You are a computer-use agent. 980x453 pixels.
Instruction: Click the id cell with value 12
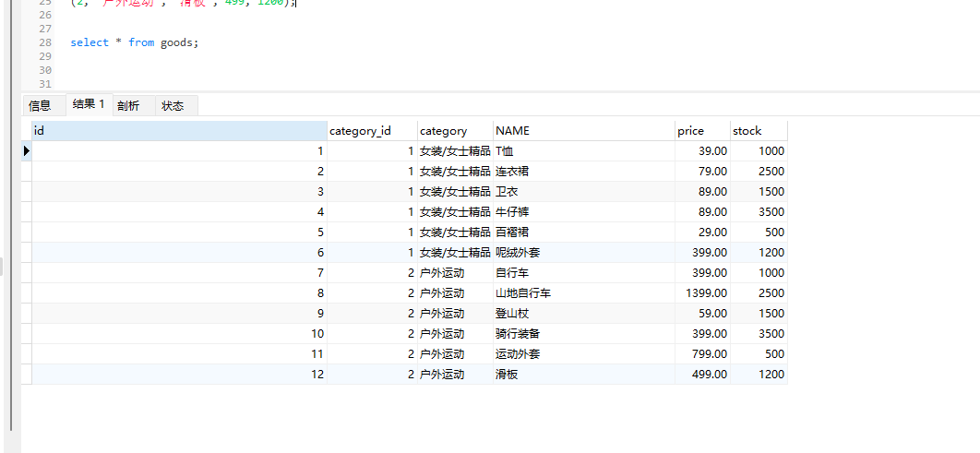coord(179,375)
